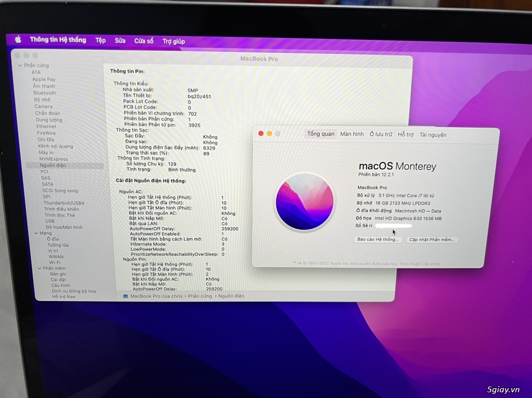Select Nguồn điện in the sidebar
532x398 pixels.
[53, 166]
